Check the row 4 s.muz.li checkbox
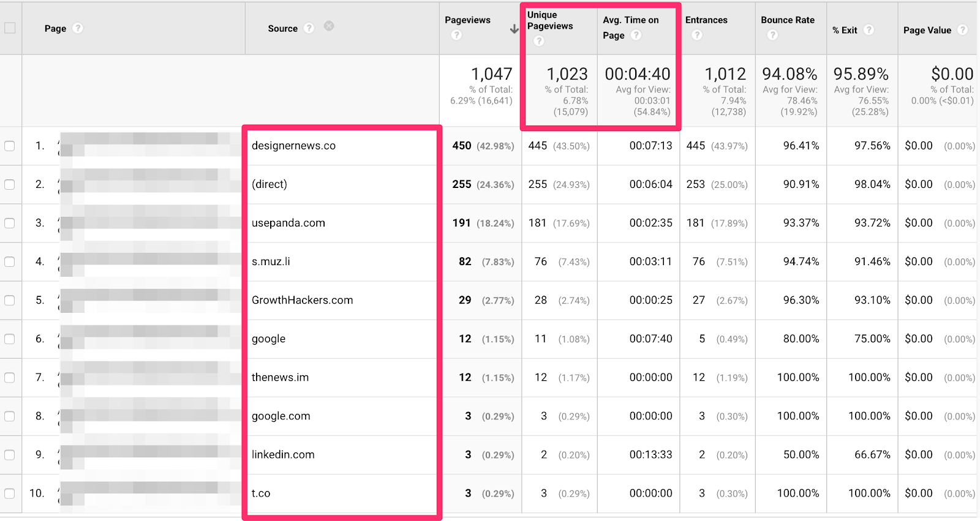 pos(10,261)
